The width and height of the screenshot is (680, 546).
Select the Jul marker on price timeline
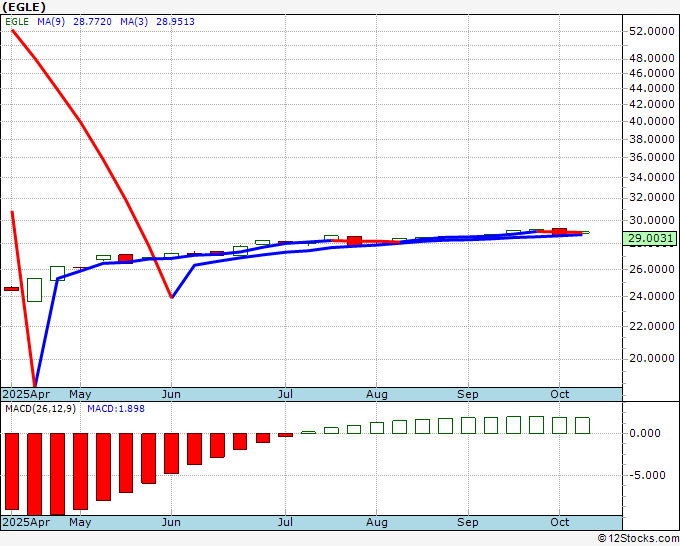285,394
